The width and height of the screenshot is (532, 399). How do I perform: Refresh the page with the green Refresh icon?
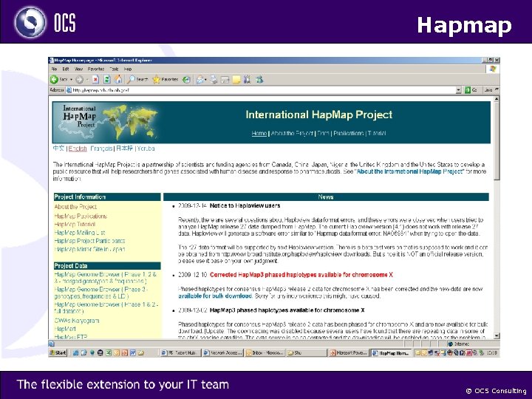106,79
